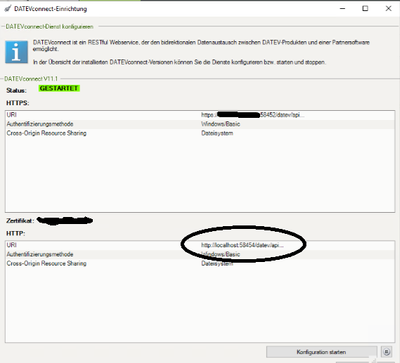Click the HTTPS: section heading
400x363 pixels.
(18, 103)
